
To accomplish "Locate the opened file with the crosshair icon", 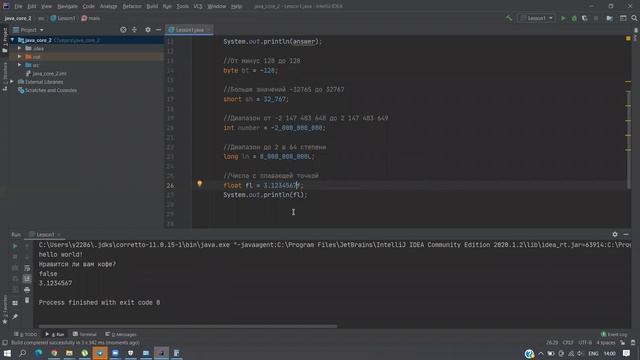I will [123, 30].
